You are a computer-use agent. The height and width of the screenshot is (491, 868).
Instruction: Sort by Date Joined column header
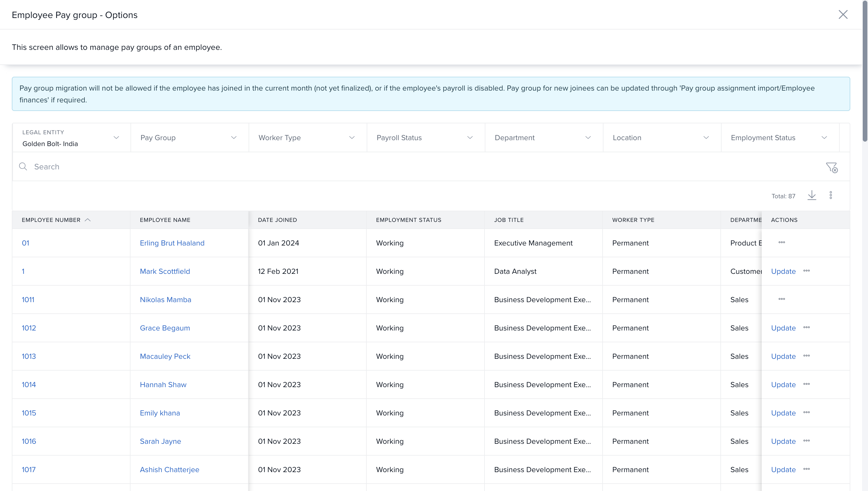point(277,220)
